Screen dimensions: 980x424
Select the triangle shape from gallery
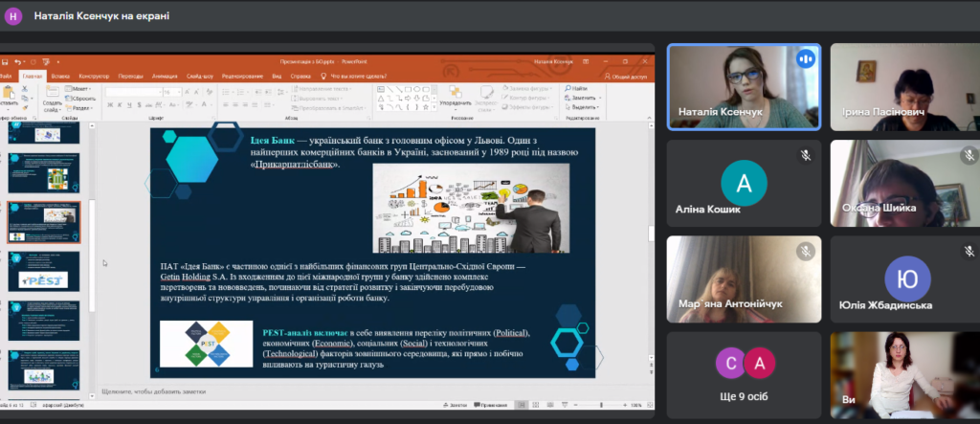(x=380, y=98)
